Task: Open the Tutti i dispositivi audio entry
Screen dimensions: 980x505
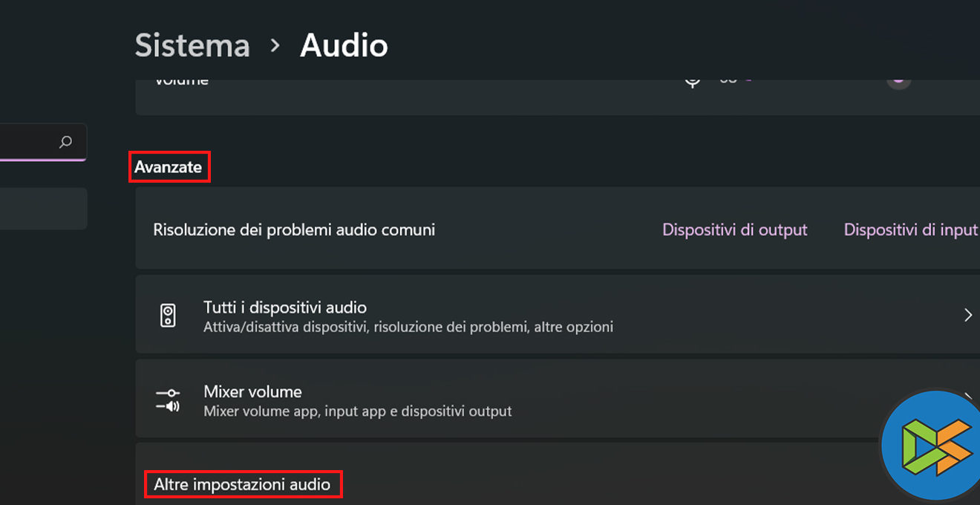Action: (x=285, y=307)
